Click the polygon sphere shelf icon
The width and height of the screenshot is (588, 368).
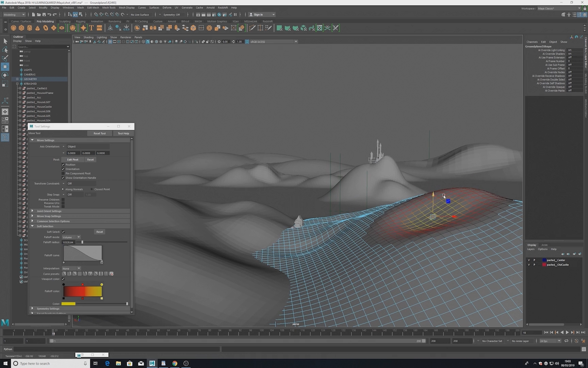[x=13, y=28]
